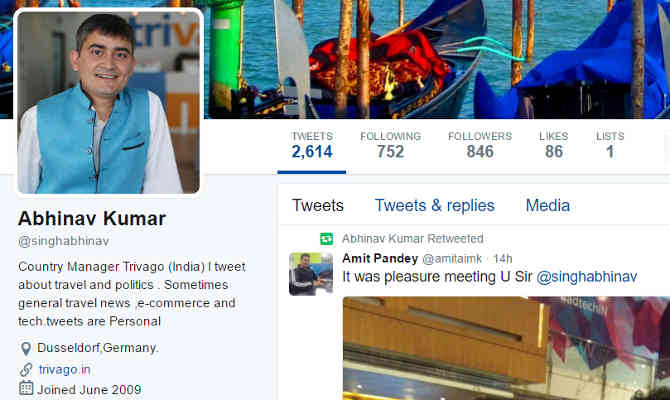
Task: Switch to Tweets & replies tab
Action: click(x=435, y=206)
